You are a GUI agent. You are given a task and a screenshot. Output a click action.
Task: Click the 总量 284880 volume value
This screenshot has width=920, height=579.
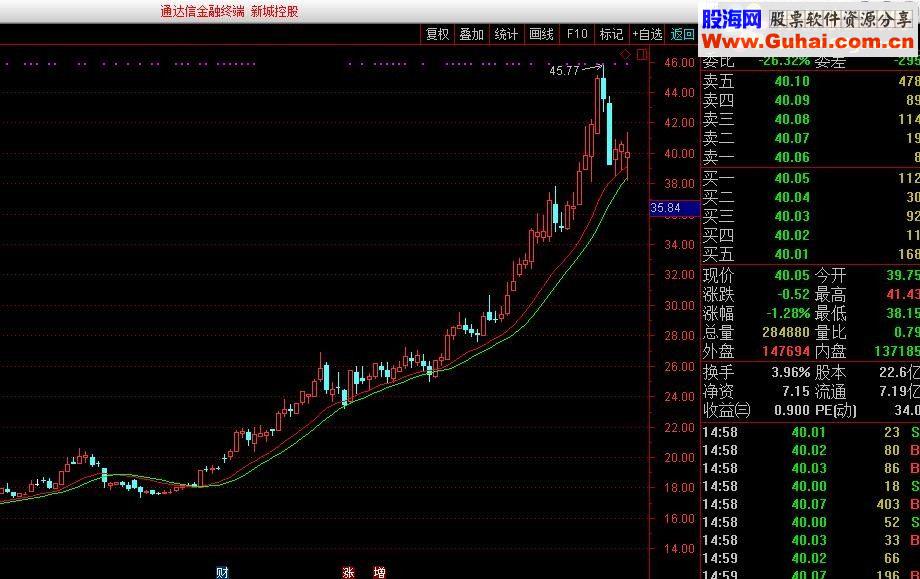pyautogui.click(x=786, y=333)
